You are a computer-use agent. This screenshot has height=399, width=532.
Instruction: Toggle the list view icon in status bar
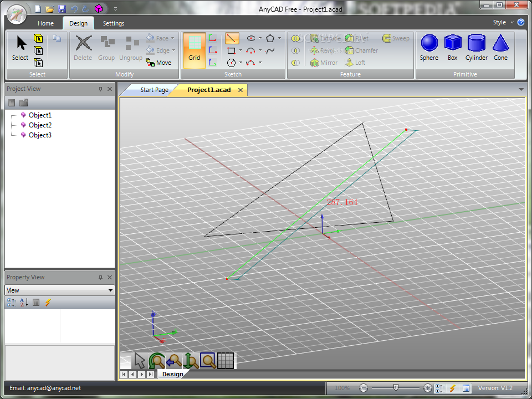click(x=466, y=388)
